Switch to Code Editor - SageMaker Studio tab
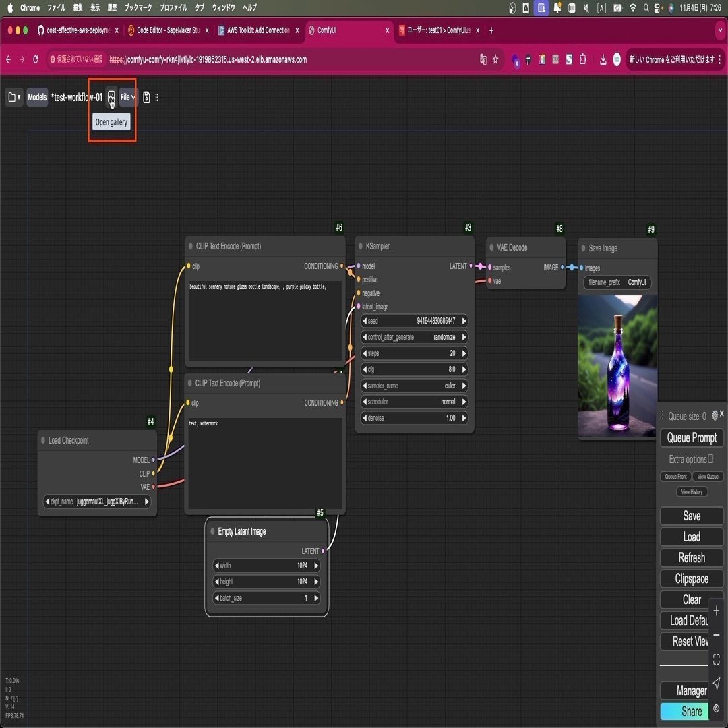Image resolution: width=728 pixels, height=728 pixels. [168, 30]
